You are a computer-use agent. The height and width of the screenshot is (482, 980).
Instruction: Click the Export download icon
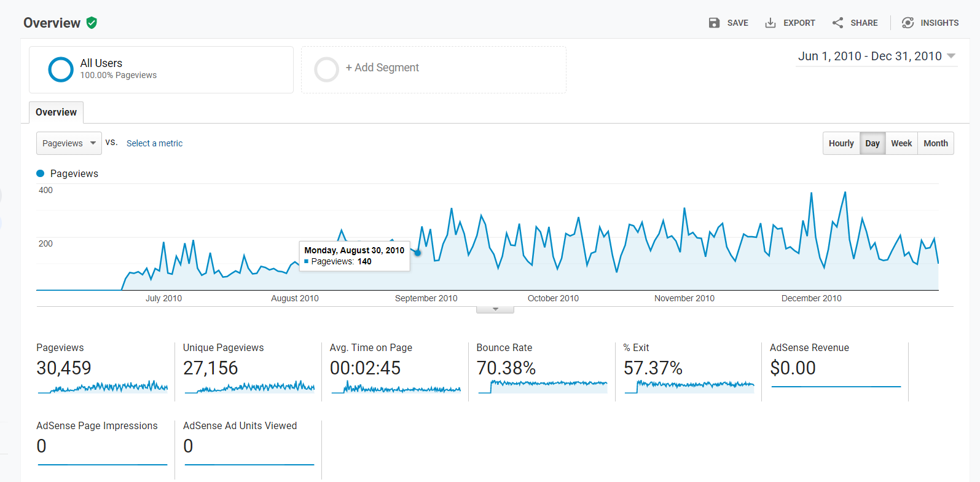pyautogui.click(x=770, y=23)
